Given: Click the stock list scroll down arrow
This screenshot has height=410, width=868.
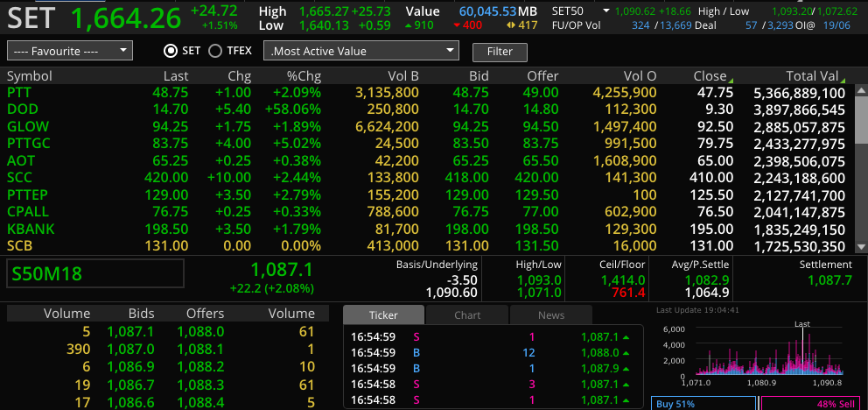Looking at the screenshot, I should click(x=861, y=247).
